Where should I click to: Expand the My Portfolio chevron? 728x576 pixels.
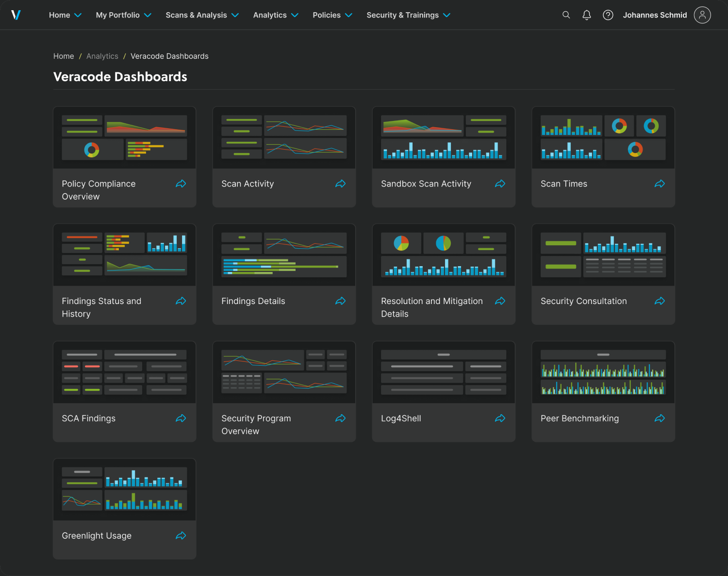click(x=148, y=16)
